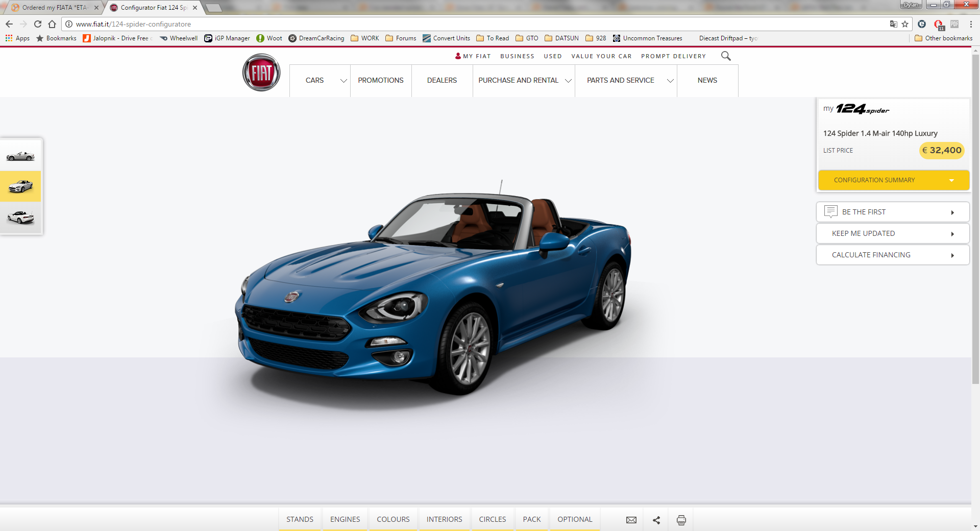Click the page vertical scrollbar
The image size is (980, 531).
975,220
